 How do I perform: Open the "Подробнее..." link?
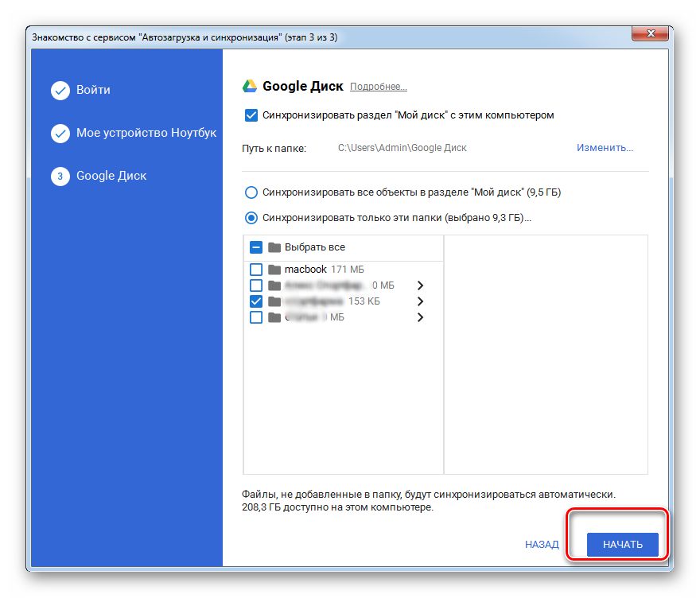pyautogui.click(x=379, y=87)
